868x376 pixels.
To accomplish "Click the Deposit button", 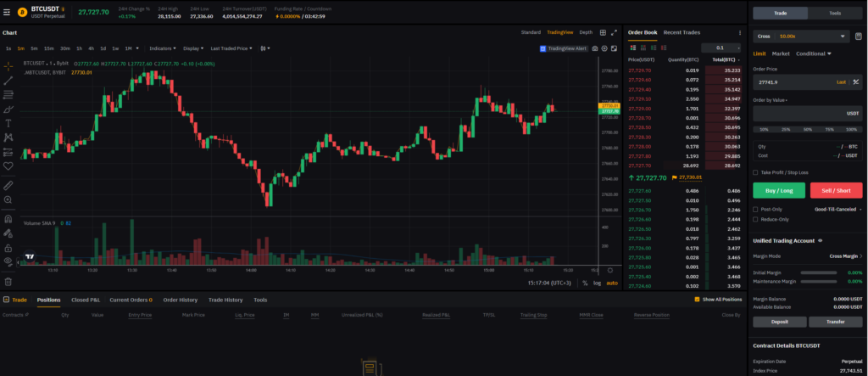I will tap(779, 322).
